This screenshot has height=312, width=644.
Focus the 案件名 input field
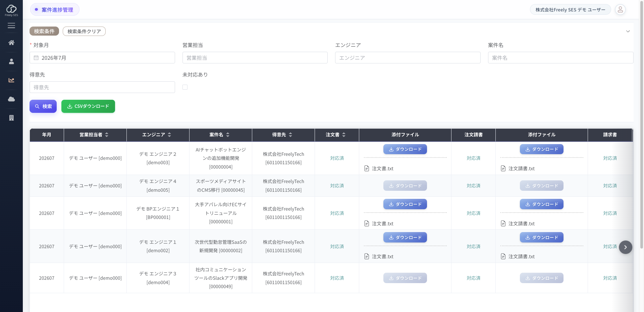coord(561,58)
